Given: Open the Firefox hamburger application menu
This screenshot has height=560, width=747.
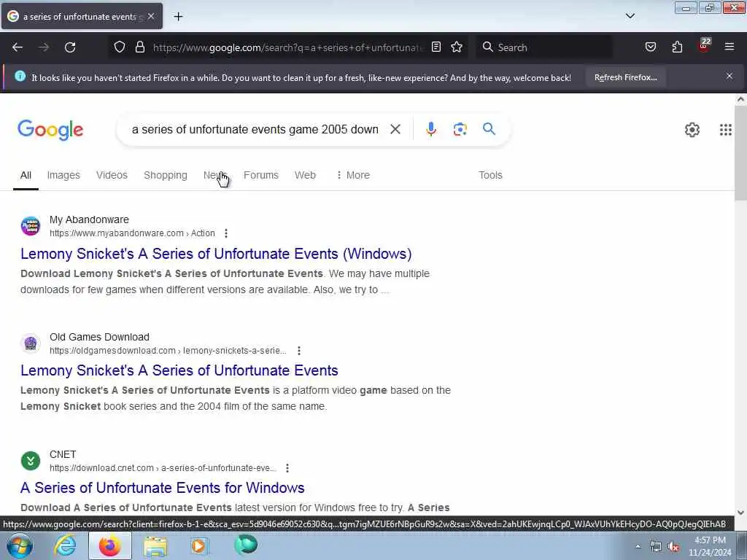Looking at the screenshot, I should [x=729, y=47].
